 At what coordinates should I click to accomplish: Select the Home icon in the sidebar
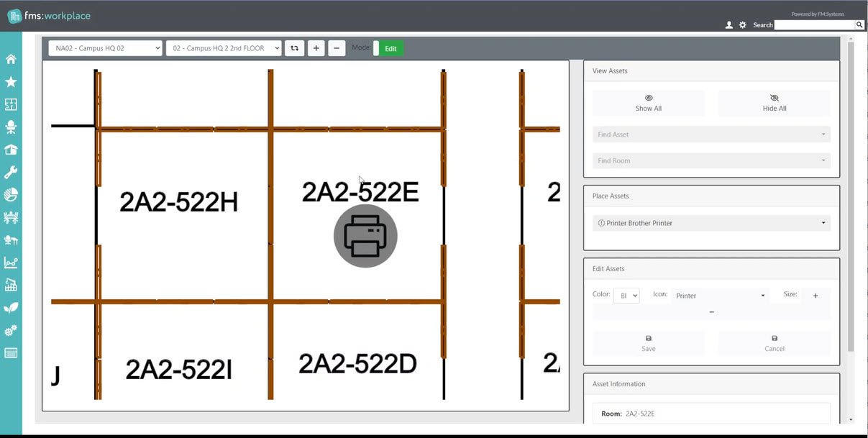(10, 59)
